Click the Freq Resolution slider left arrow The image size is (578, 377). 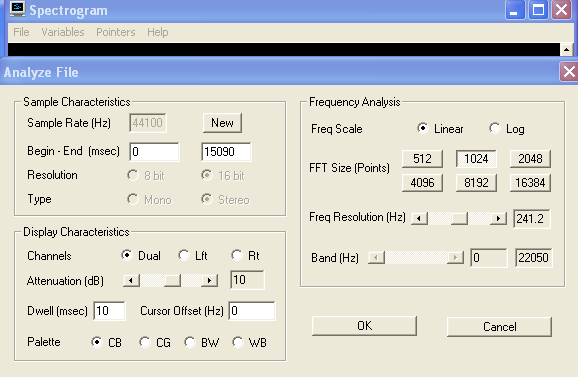coord(419,218)
